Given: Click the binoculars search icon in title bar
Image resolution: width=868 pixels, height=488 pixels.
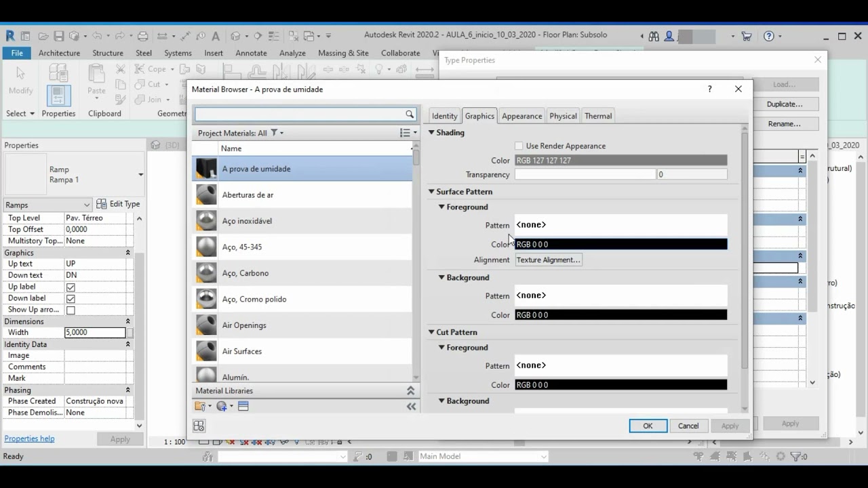Looking at the screenshot, I should point(654,36).
